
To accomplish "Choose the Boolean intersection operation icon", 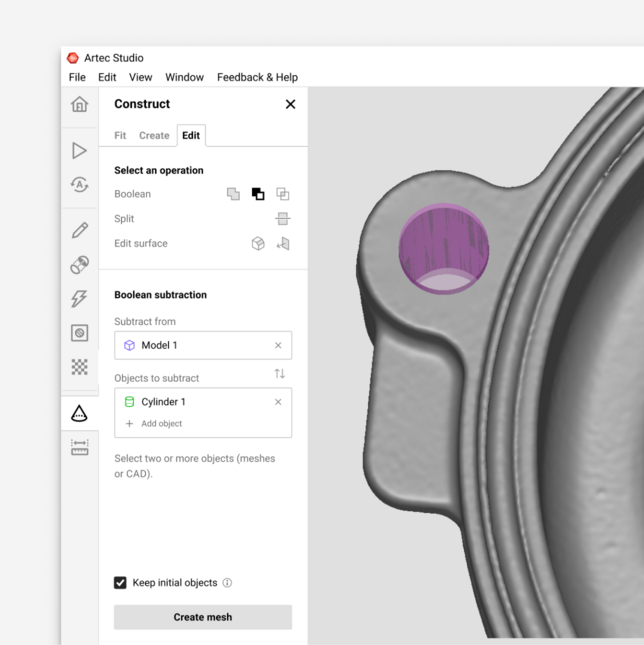I will point(283,194).
